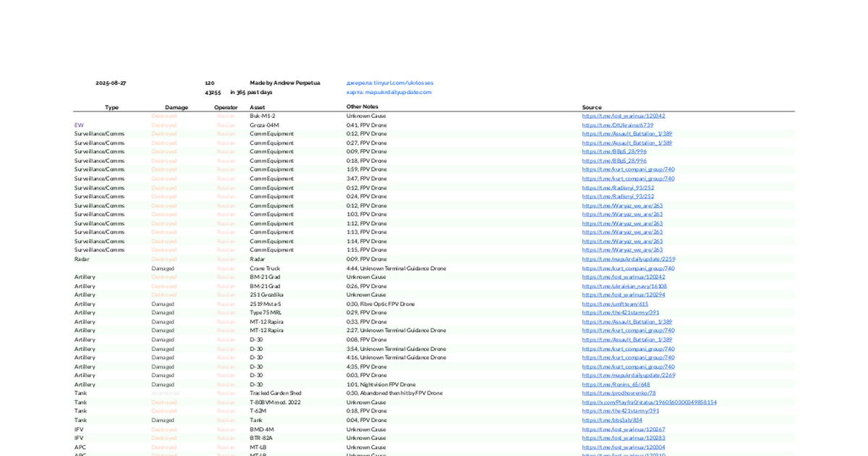Open the source link in Crane Truck row
868x456 pixels.
pyautogui.click(x=629, y=269)
